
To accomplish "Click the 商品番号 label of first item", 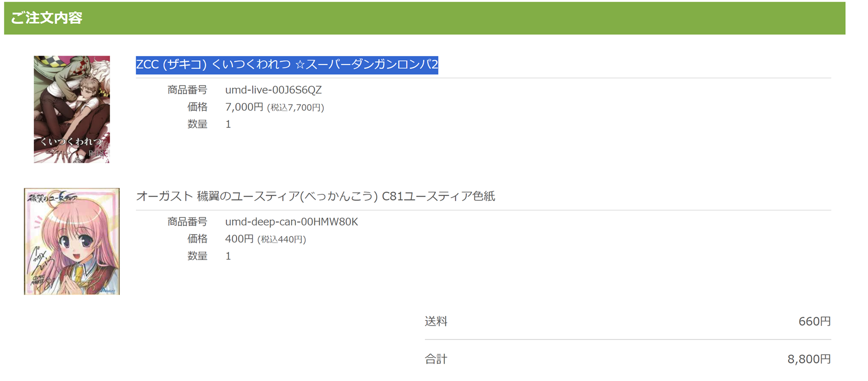I will [187, 90].
